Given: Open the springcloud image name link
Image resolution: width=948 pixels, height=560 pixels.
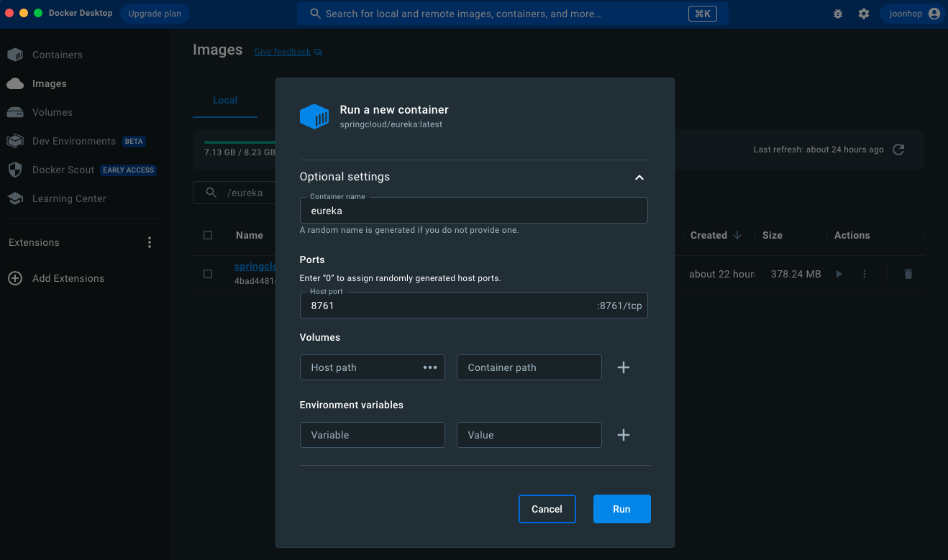Looking at the screenshot, I should 255,266.
